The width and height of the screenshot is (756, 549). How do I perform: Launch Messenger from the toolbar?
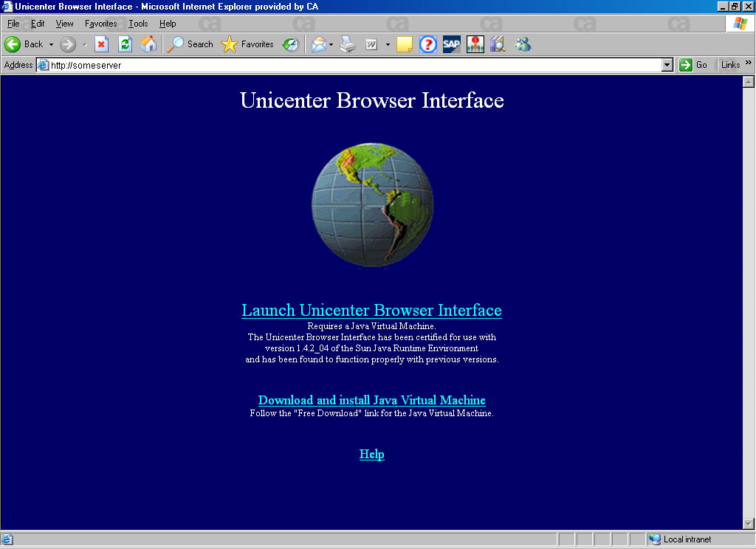click(523, 44)
